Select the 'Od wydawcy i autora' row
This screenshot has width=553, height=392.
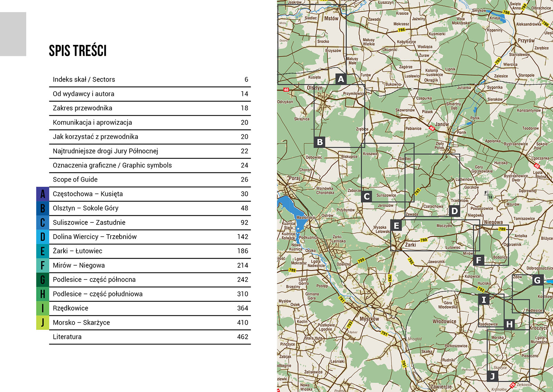pyautogui.click(x=150, y=94)
